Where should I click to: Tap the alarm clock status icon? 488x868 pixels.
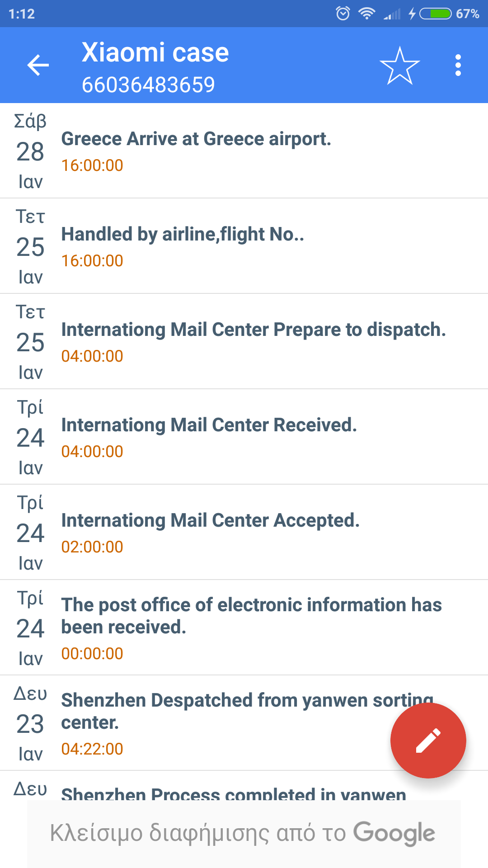click(343, 14)
